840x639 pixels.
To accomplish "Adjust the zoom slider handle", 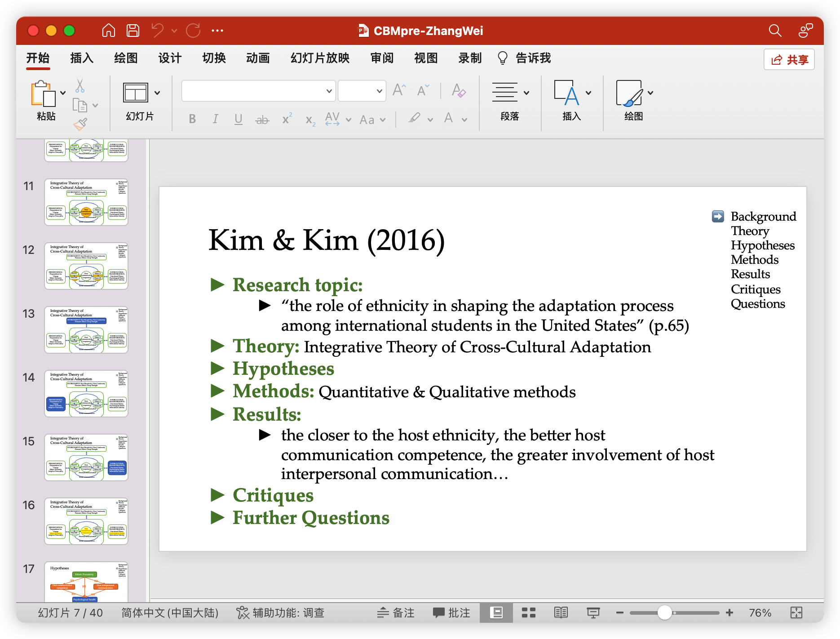I will point(664,612).
